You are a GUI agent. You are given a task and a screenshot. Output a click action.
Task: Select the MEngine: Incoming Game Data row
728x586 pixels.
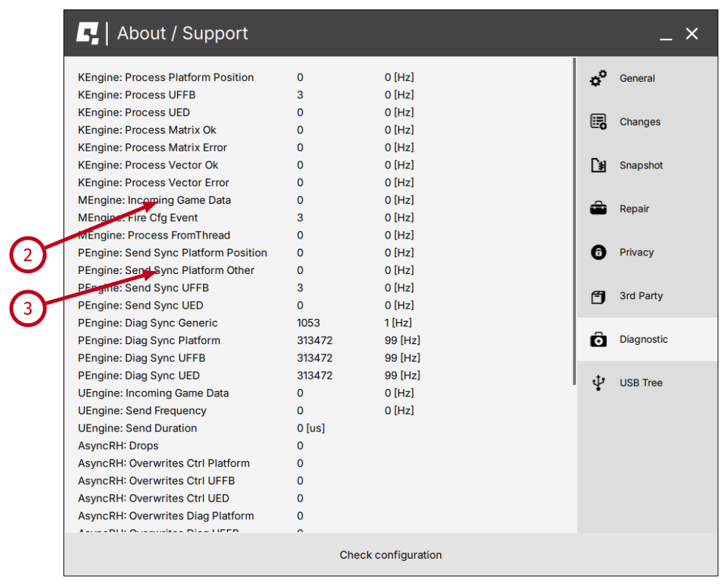pos(154,200)
